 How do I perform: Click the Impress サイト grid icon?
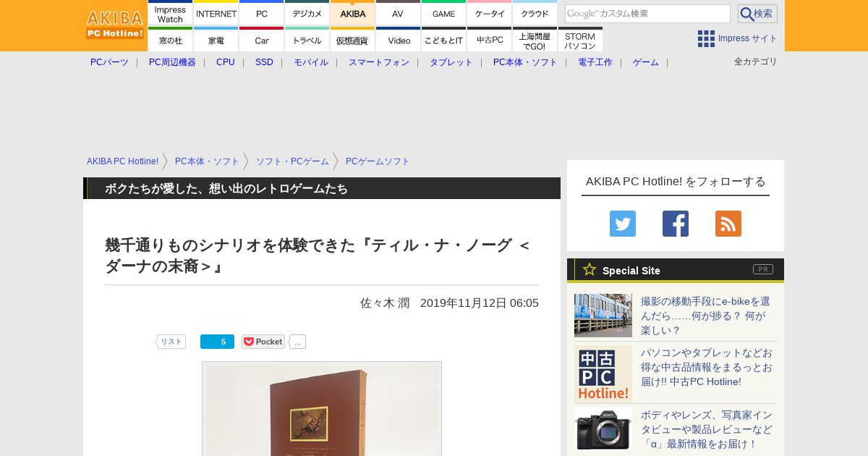(x=706, y=38)
